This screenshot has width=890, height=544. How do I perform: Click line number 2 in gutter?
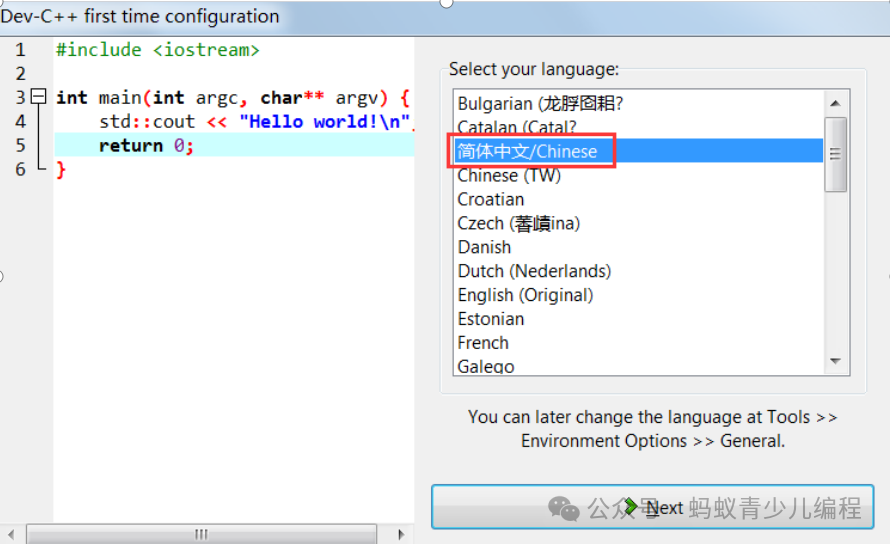tap(20, 74)
